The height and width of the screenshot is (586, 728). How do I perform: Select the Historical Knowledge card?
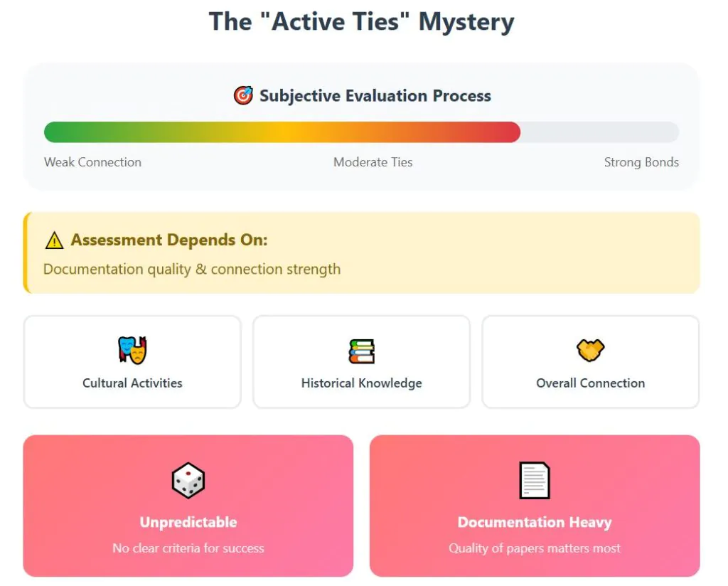pyautogui.click(x=361, y=363)
